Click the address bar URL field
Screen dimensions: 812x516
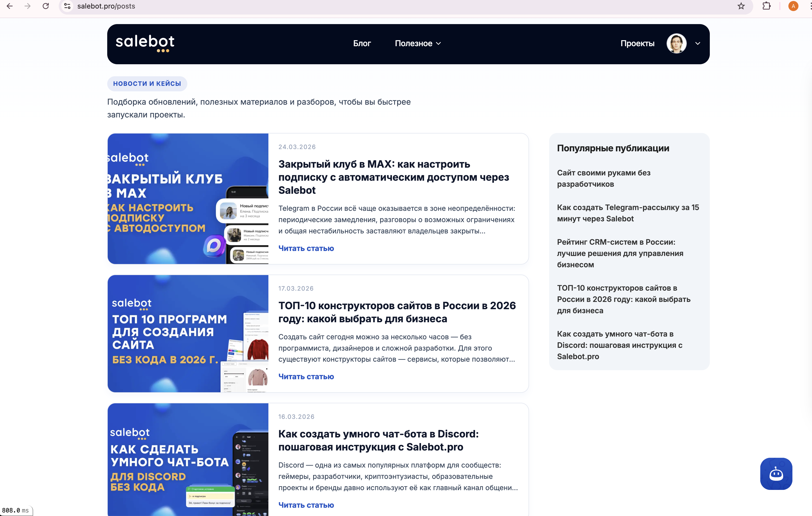click(x=270, y=6)
